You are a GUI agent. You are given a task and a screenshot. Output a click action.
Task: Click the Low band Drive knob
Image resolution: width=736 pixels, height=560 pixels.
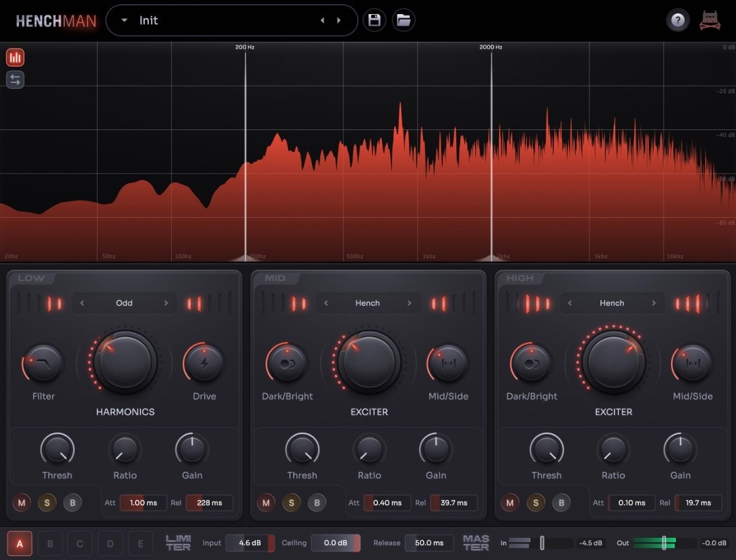(x=204, y=363)
